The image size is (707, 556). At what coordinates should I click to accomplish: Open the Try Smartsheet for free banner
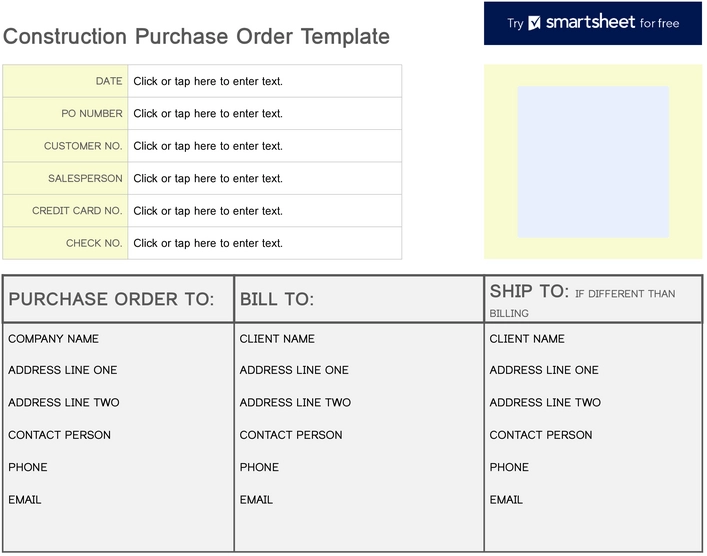pyautogui.click(x=593, y=23)
